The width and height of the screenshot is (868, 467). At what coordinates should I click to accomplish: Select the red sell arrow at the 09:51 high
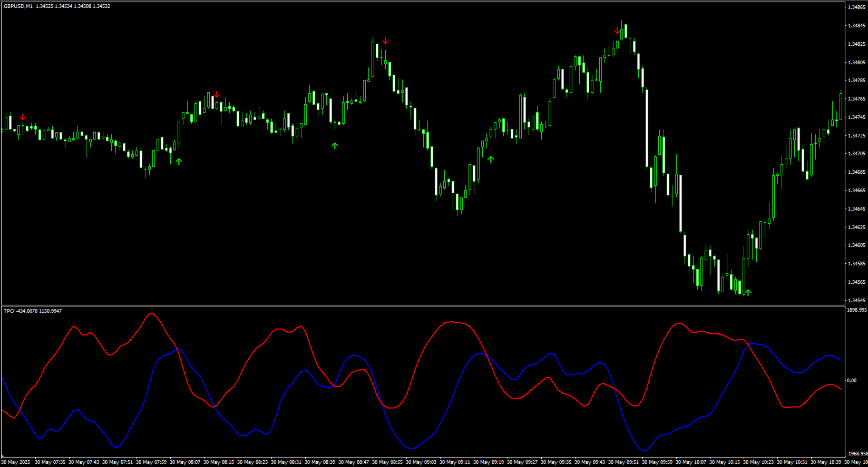tap(617, 31)
